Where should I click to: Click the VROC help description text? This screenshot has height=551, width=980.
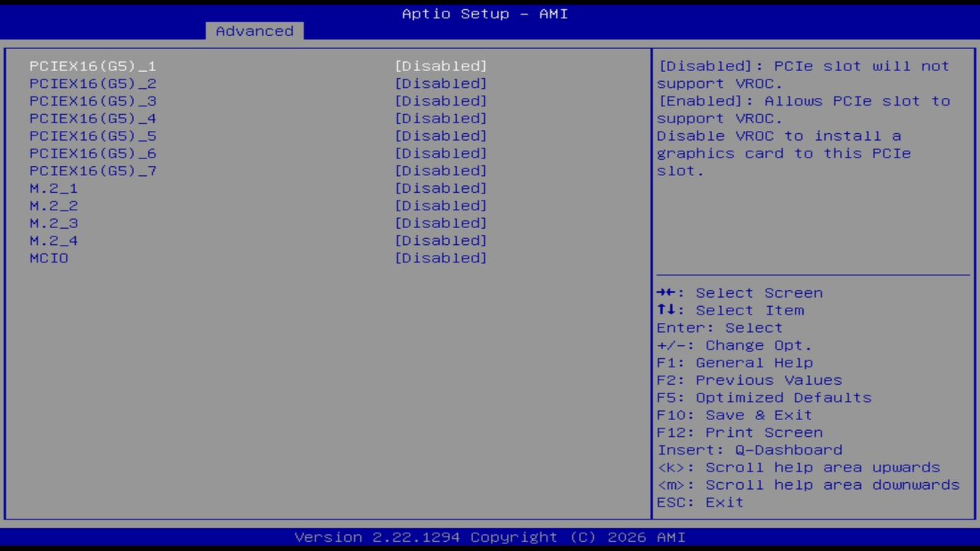pyautogui.click(x=802, y=119)
